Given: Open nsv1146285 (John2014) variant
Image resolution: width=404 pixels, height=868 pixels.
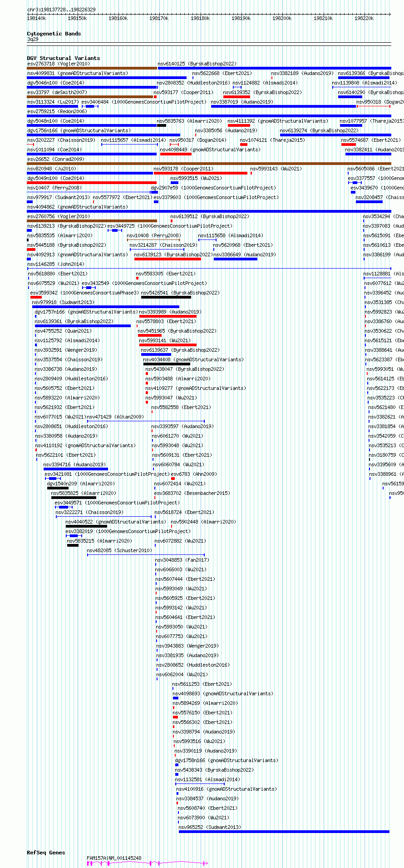Looking at the screenshot, I should [56, 264].
